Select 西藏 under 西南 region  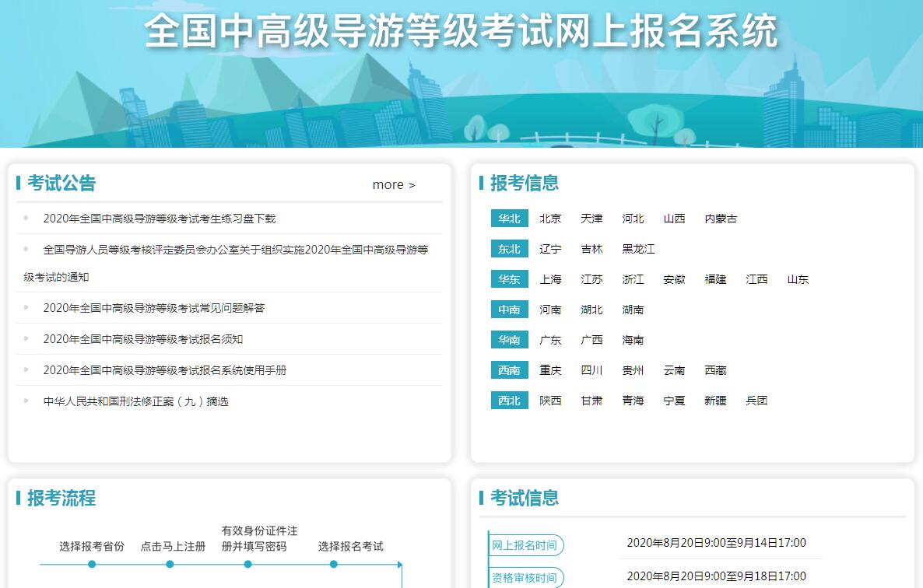[x=715, y=370]
